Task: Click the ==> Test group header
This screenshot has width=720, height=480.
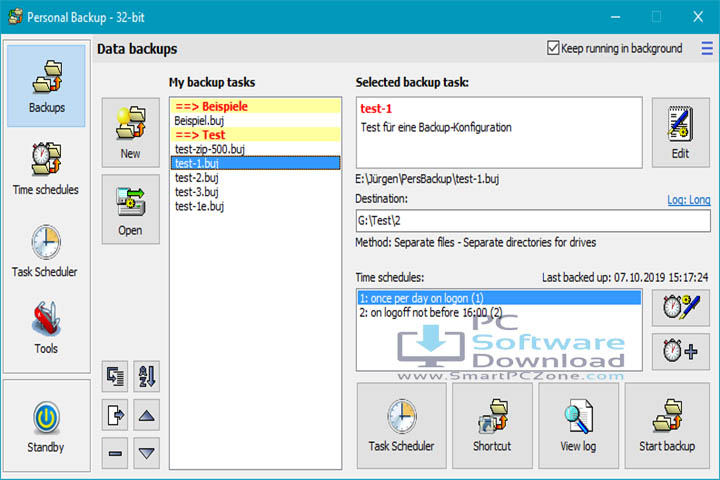Action: tap(256, 135)
